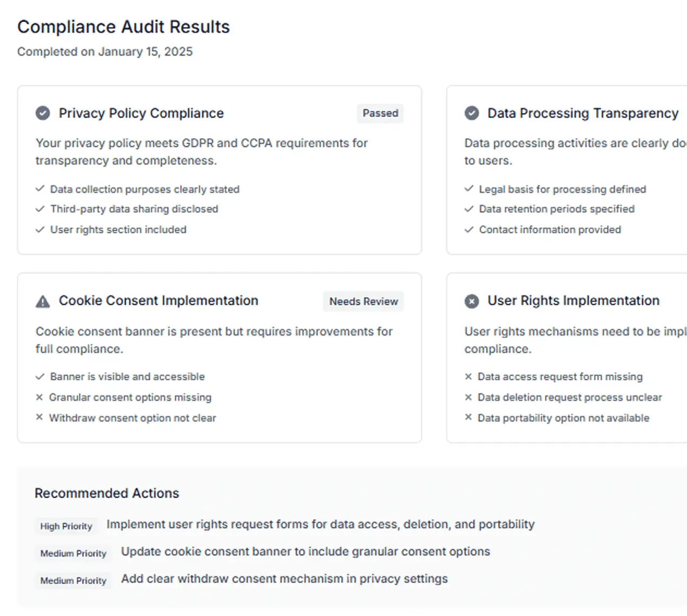687x616 pixels.
Task: Select the warning triangle icon for Cookie Consent Implementation
Action: (42, 301)
